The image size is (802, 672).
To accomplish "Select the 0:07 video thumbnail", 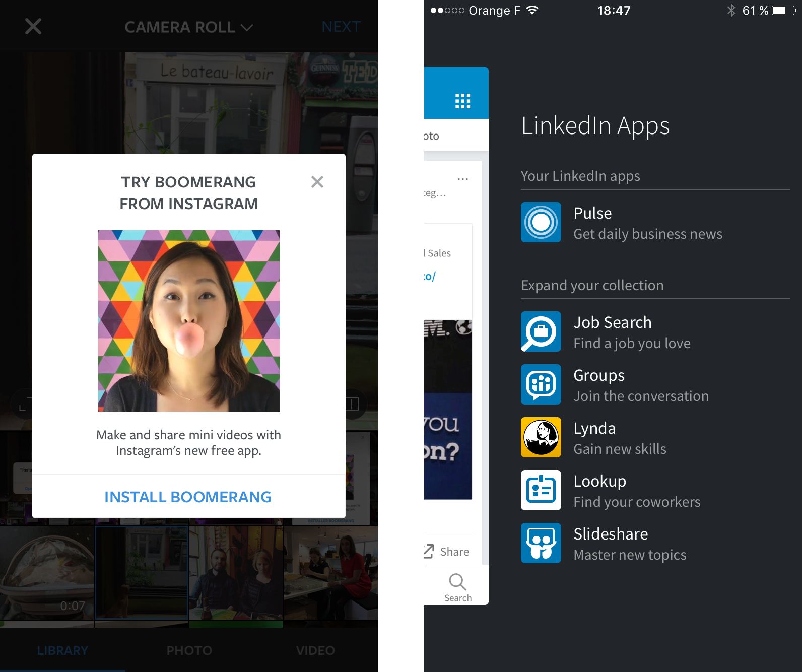I will (47, 573).
